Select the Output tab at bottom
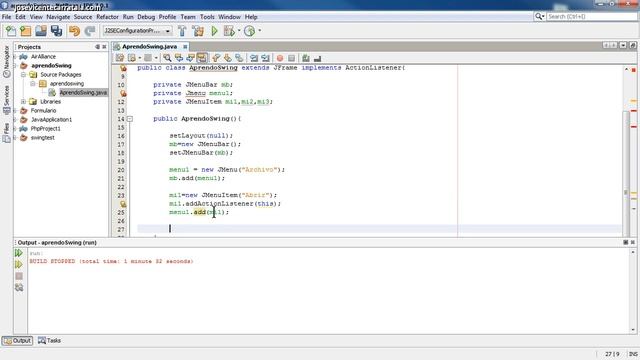This screenshot has width=640, height=360. coord(17,340)
